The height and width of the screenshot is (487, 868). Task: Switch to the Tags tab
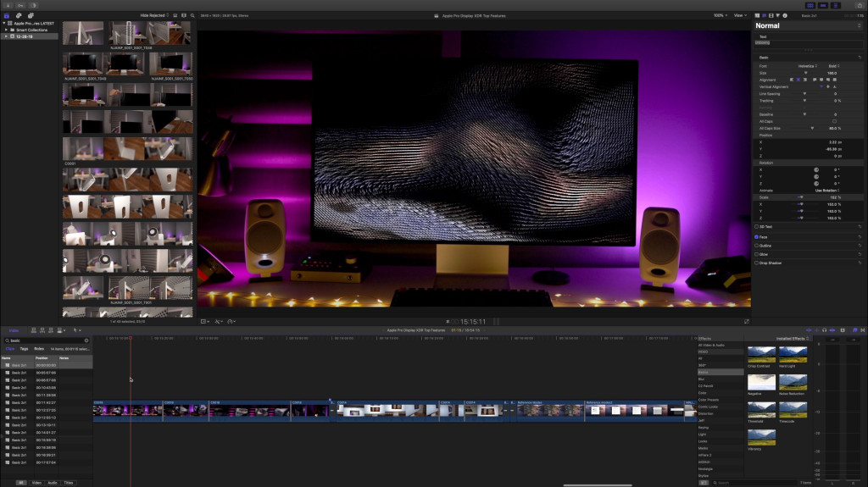[24, 348]
